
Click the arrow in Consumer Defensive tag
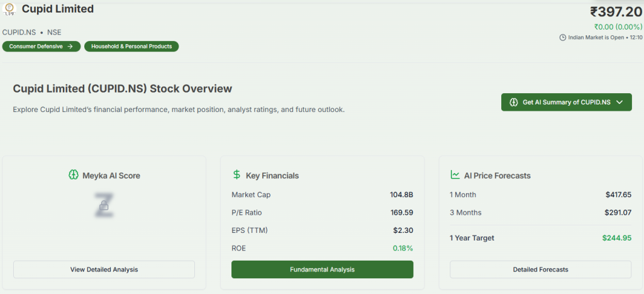70,47
